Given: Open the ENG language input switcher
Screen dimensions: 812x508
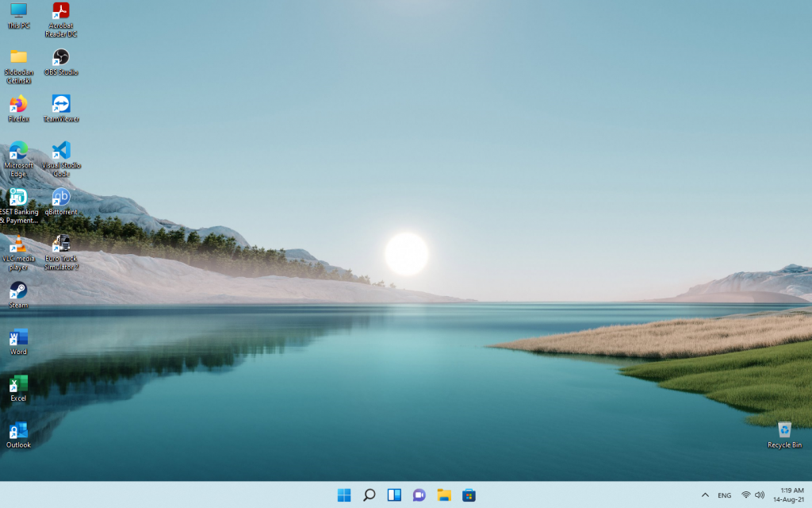Looking at the screenshot, I should 725,495.
